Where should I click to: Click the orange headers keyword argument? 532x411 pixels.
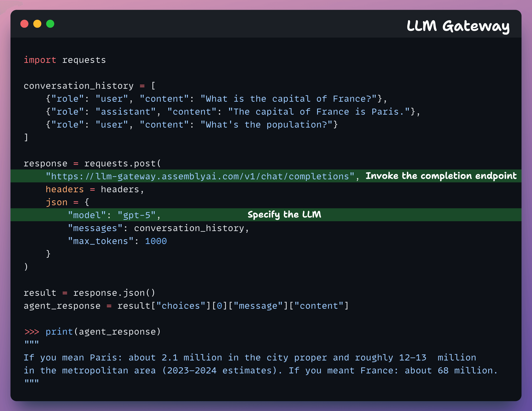tap(65, 189)
